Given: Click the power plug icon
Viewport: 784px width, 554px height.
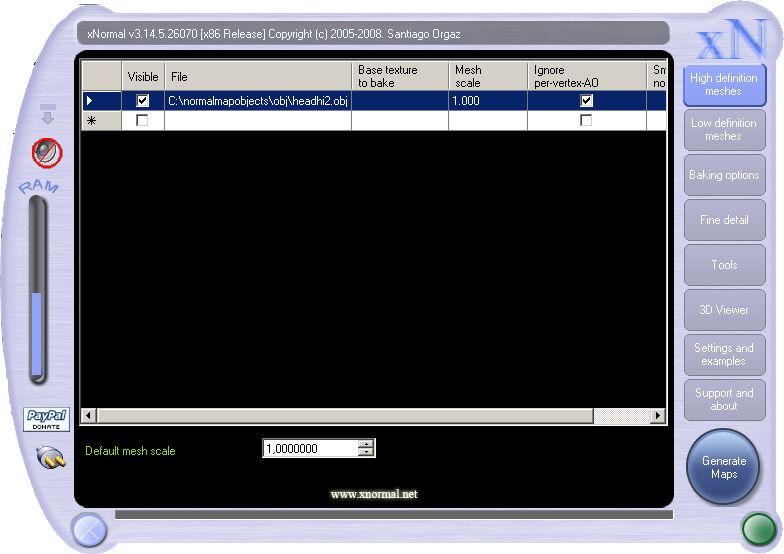Looking at the screenshot, I should 50,456.
